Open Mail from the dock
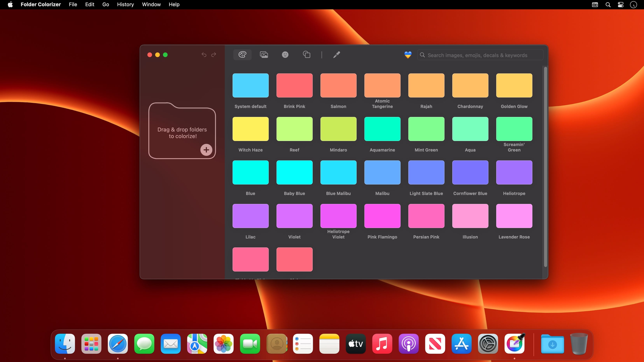 pyautogui.click(x=171, y=344)
